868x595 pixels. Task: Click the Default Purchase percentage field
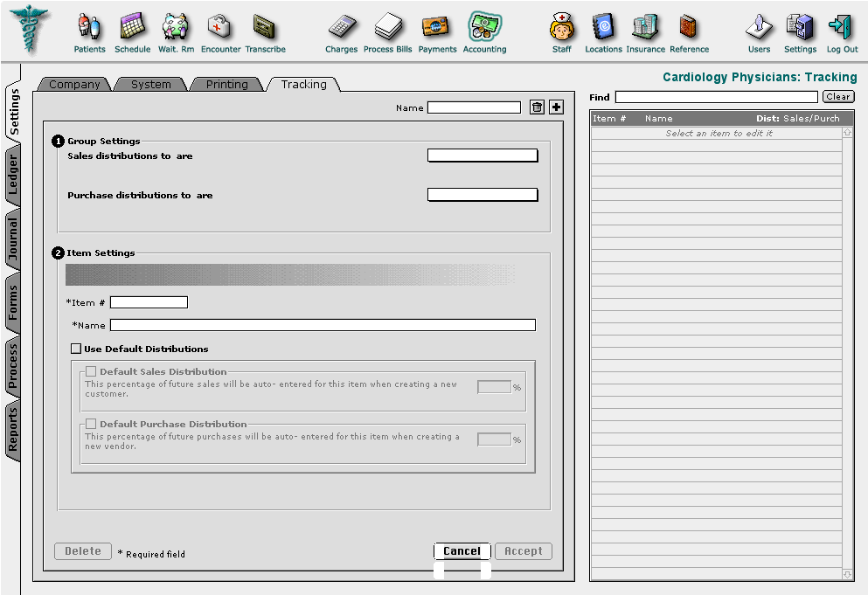point(495,439)
